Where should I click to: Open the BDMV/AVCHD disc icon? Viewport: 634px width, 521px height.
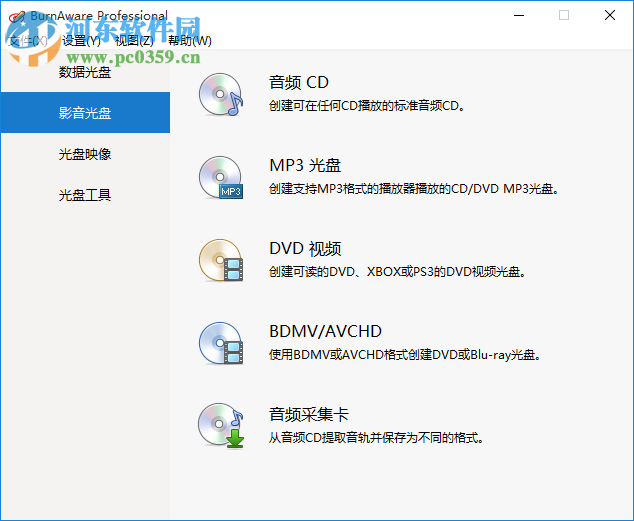(x=221, y=343)
